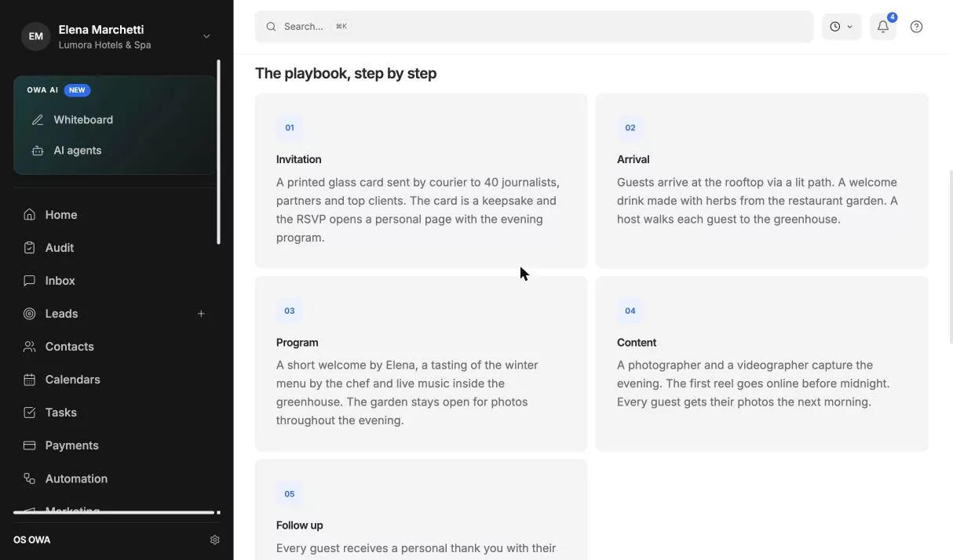This screenshot has height=560, width=953.
Task: Click the sidebar vertical scrollbar
Action: point(219,152)
